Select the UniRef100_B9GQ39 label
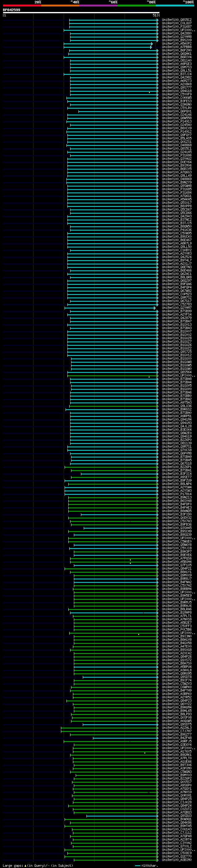 pyautogui.click(x=176, y=535)
